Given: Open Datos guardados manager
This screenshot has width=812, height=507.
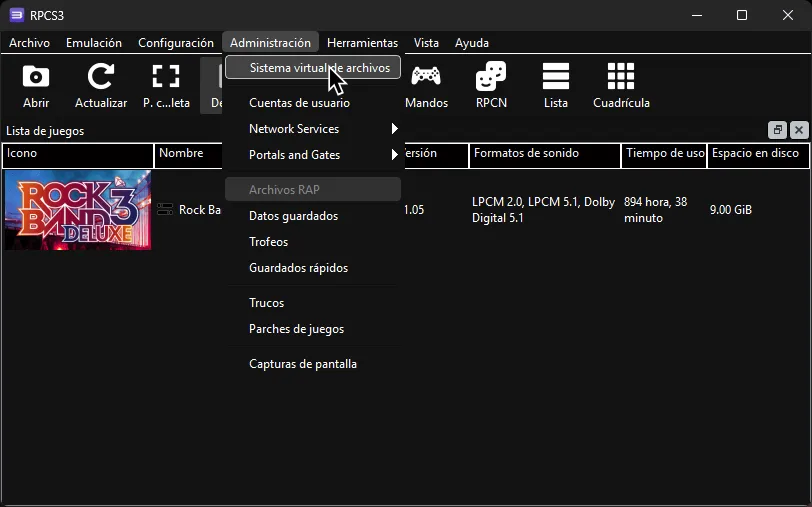Looking at the screenshot, I should coord(313,215).
